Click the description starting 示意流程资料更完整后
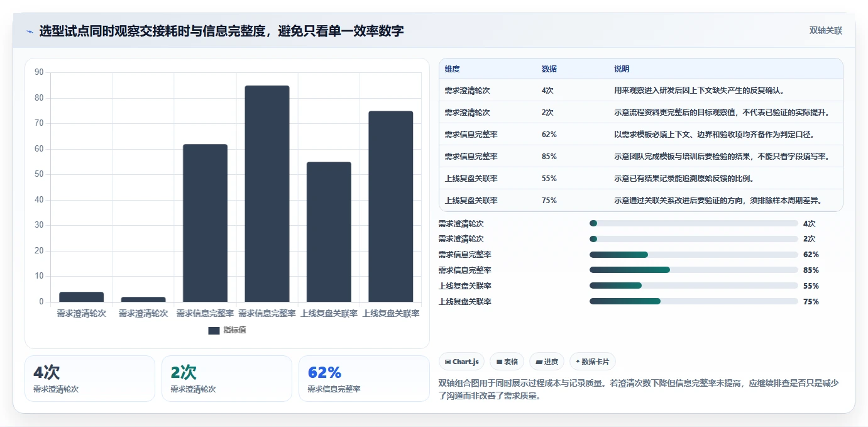Screen dimensions: 868x427 point(722,113)
